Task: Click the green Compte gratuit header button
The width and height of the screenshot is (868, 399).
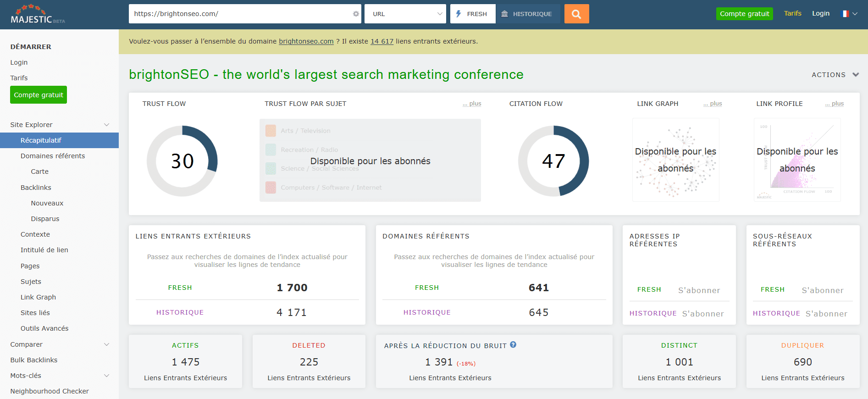Action: [744, 14]
